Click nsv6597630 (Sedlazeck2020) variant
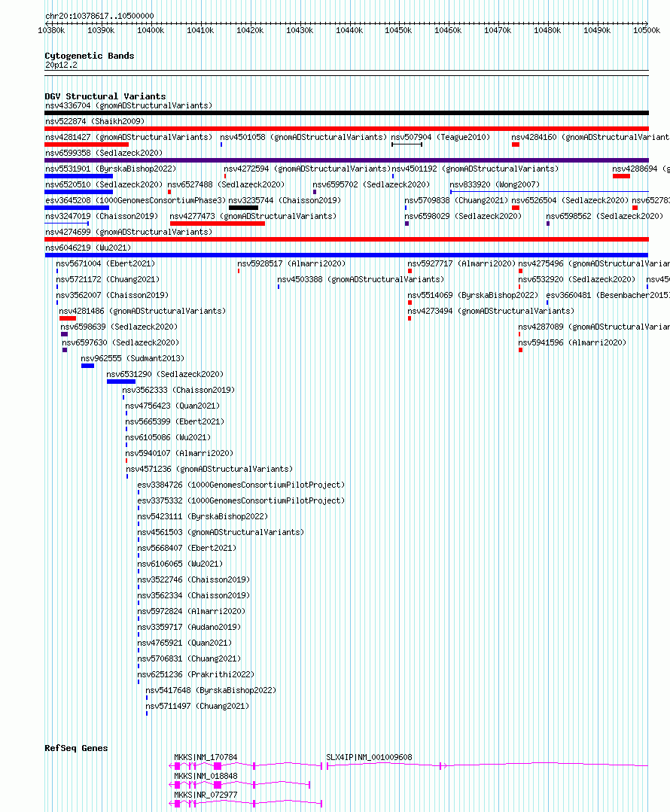The height and width of the screenshot is (812, 670). point(120,342)
